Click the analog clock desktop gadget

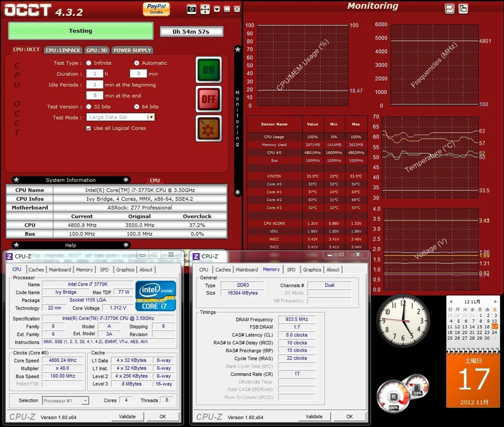tap(403, 320)
